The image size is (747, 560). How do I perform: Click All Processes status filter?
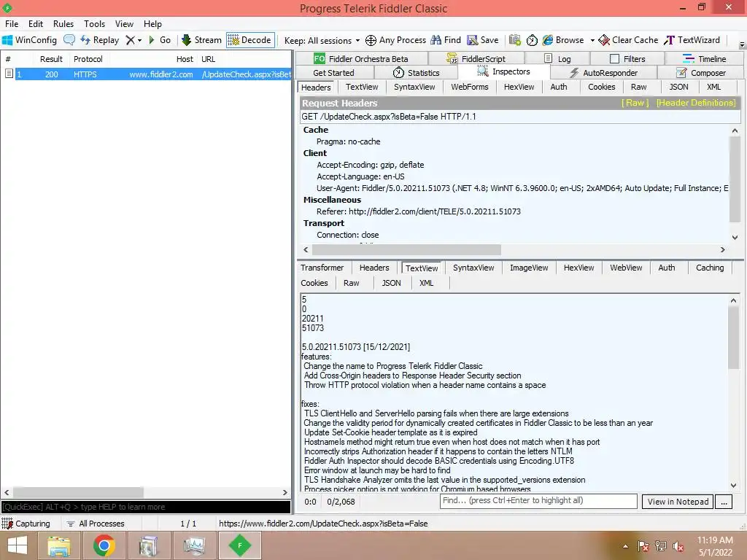(x=96, y=524)
